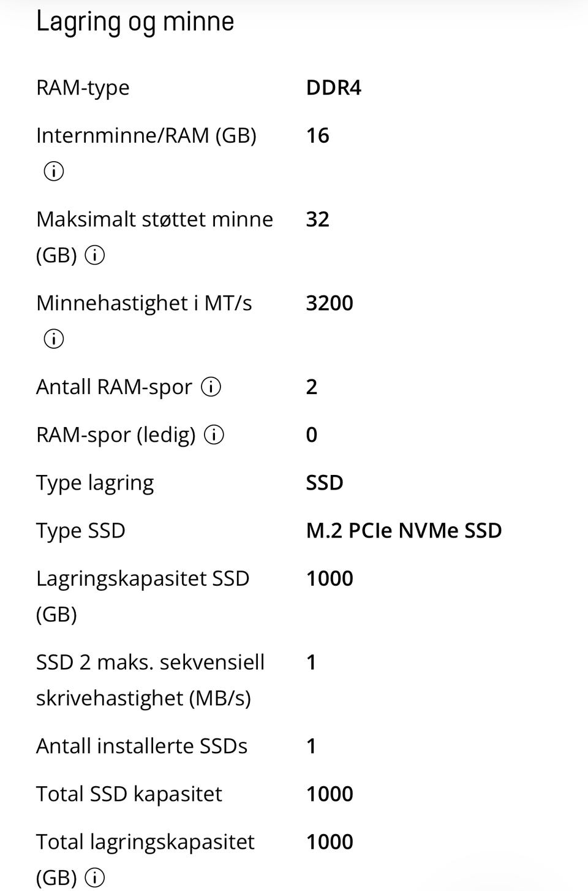Click the M.2 PCIe NVMe SSD value
Image resolution: width=588 pixels, height=891 pixels.
(x=404, y=531)
